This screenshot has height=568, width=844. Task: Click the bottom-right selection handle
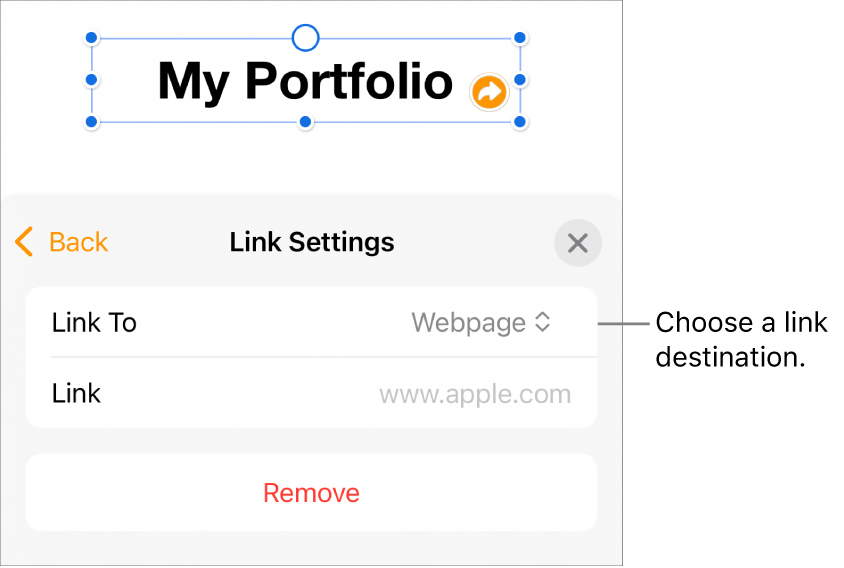(x=520, y=122)
